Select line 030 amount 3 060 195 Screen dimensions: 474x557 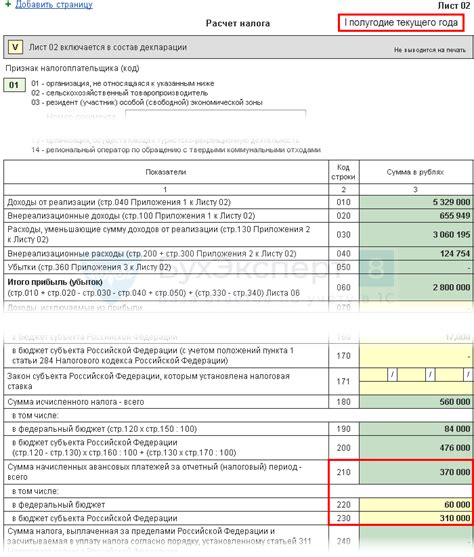(416, 234)
